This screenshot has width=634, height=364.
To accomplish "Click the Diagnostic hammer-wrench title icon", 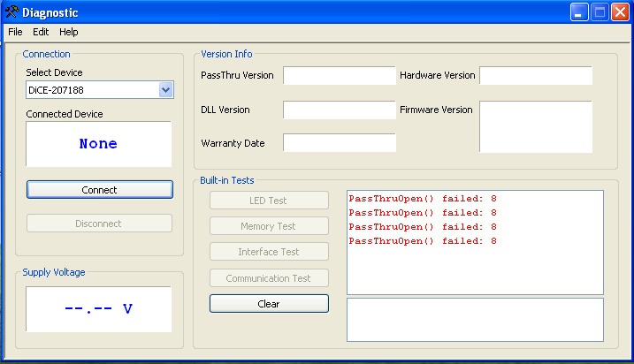I will click(11, 12).
